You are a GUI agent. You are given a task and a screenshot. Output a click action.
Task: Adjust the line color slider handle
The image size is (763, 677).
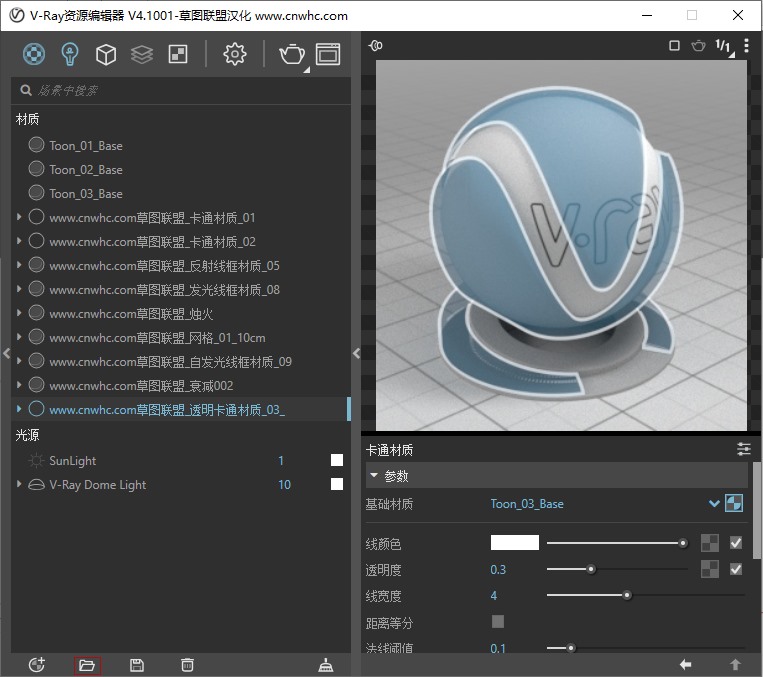pos(683,543)
